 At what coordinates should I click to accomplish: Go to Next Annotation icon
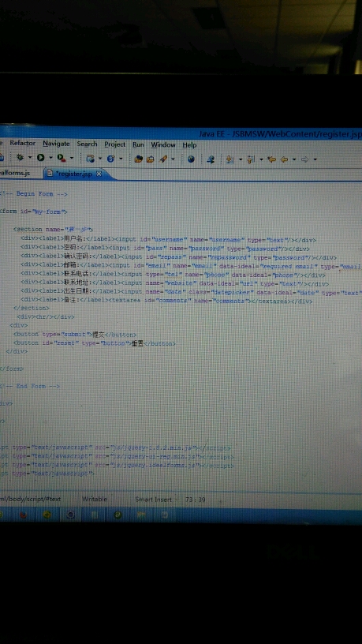click(230, 159)
